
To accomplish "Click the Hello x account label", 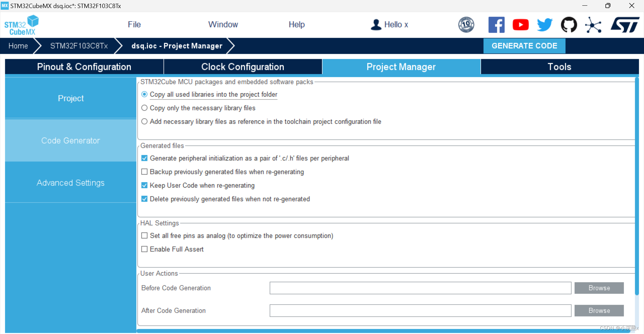I will 396,24.
